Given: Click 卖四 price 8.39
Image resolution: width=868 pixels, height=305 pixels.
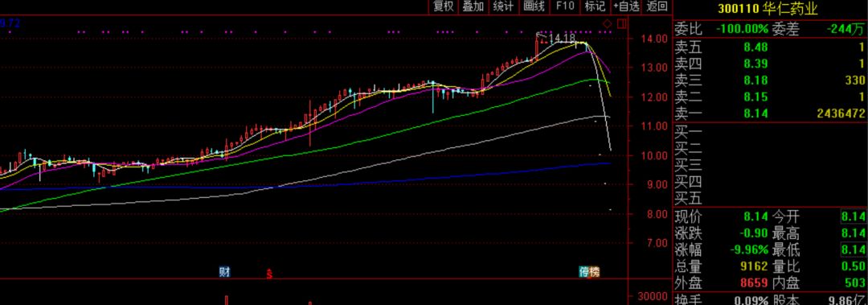Looking at the screenshot, I should click(755, 64).
